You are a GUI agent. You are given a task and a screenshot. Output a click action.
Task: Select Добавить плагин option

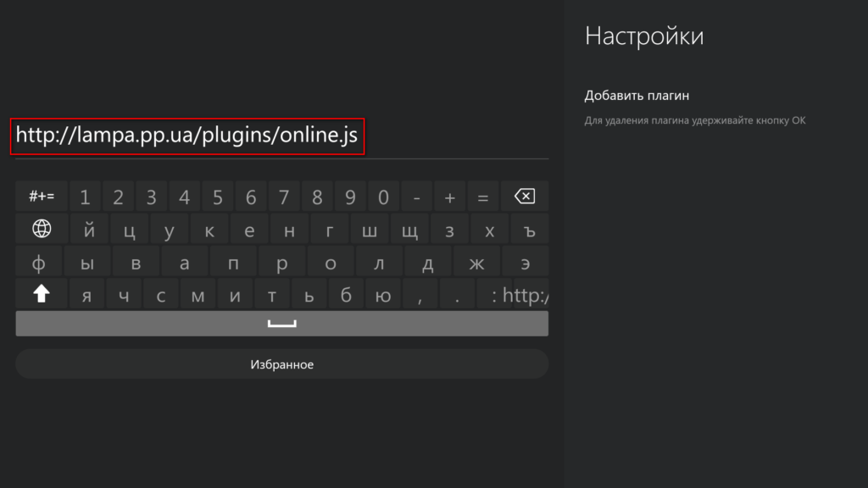point(643,96)
